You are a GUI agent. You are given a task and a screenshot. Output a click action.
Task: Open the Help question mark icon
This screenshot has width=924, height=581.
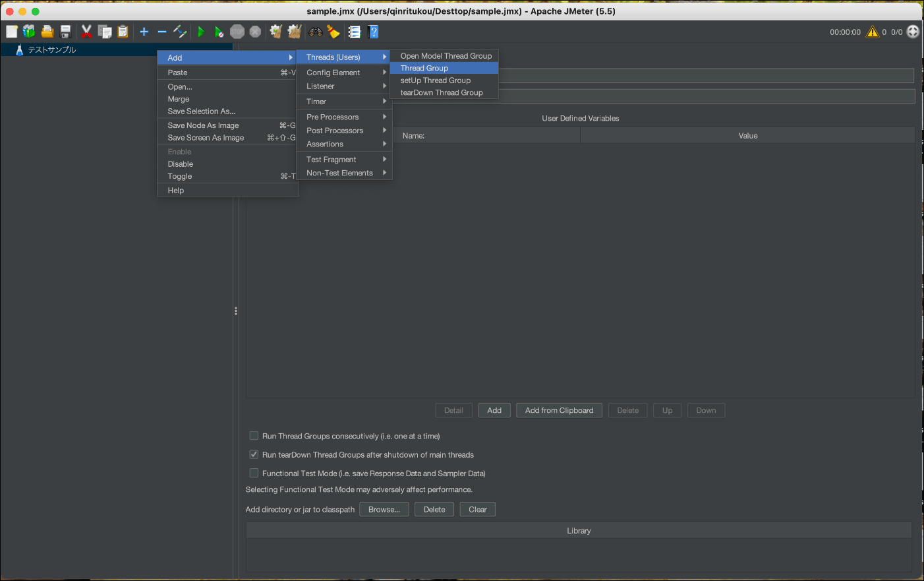[373, 32]
